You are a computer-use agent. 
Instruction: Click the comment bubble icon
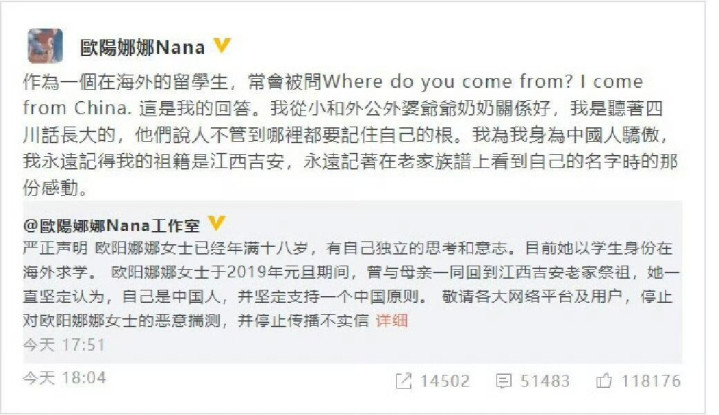pyautogui.click(x=503, y=381)
